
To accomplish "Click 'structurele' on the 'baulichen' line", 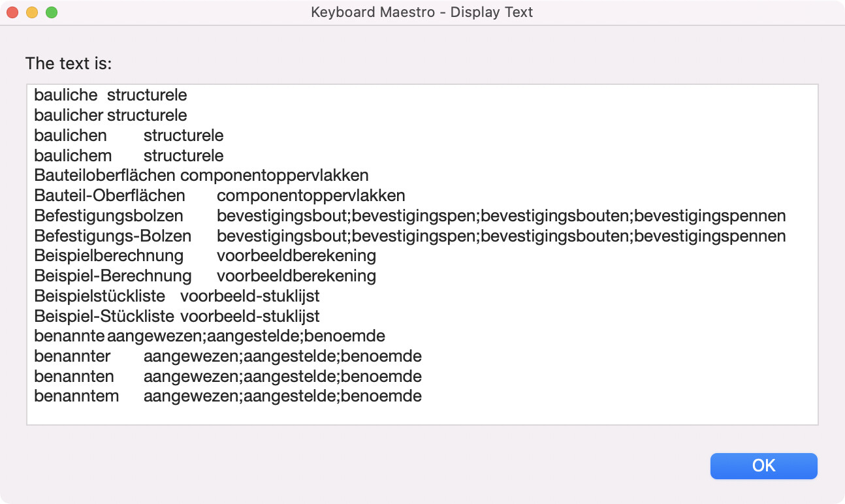I will [x=183, y=136].
